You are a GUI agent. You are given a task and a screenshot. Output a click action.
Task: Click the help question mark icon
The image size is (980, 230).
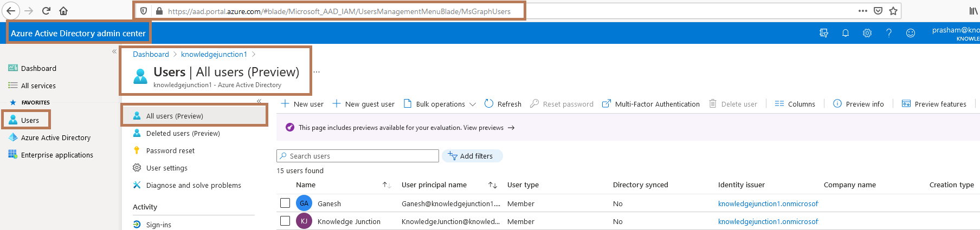(x=889, y=33)
